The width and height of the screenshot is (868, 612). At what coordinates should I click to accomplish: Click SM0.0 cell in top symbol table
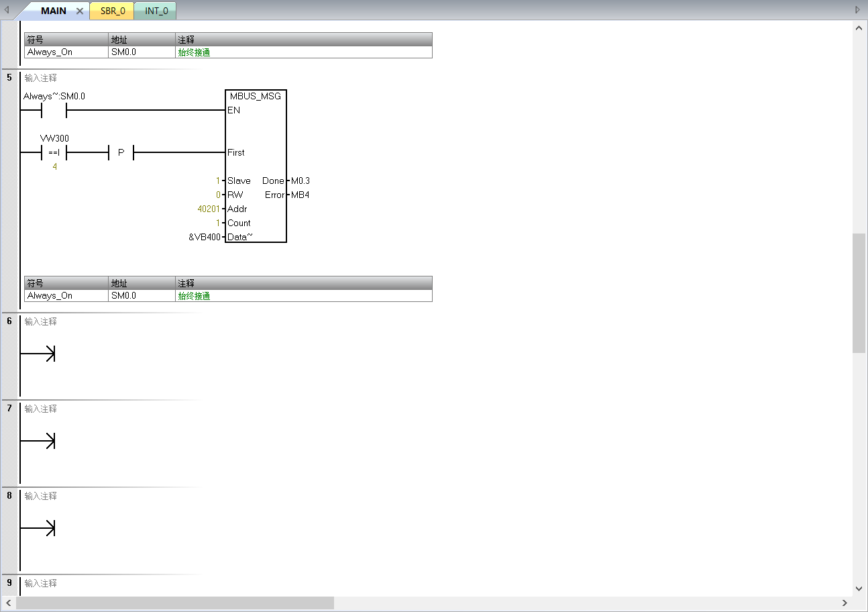point(142,52)
